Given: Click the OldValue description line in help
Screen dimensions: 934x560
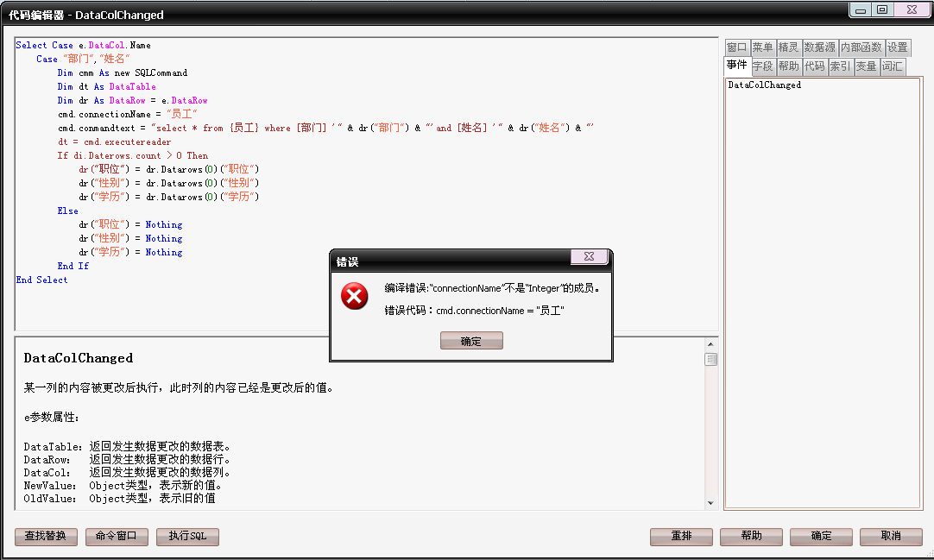Looking at the screenshot, I should (x=119, y=499).
